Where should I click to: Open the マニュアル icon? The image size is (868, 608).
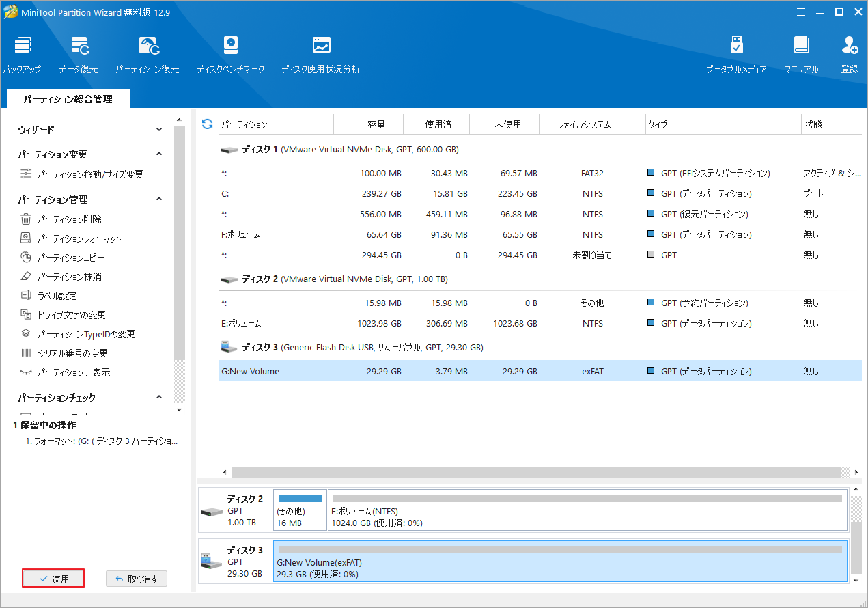801,46
